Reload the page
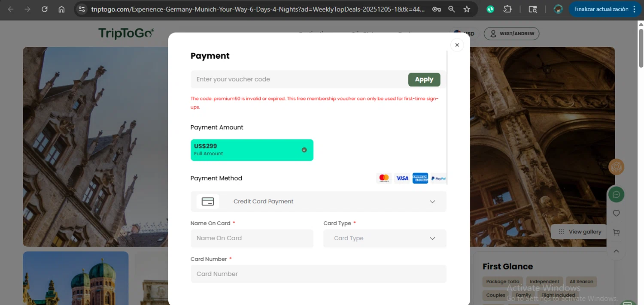The height and width of the screenshot is (305, 644). [x=45, y=9]
